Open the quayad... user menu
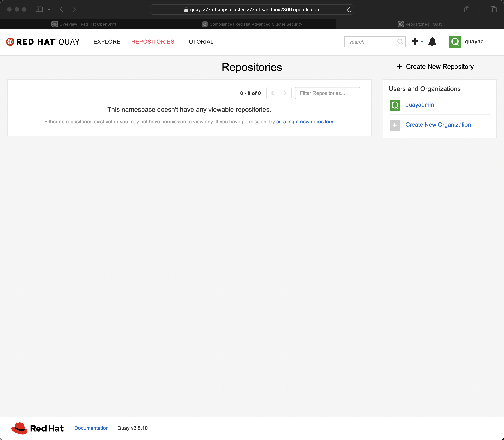Image resolution: width=504 pixels, height=440 pixels. [x=477, y=42]
